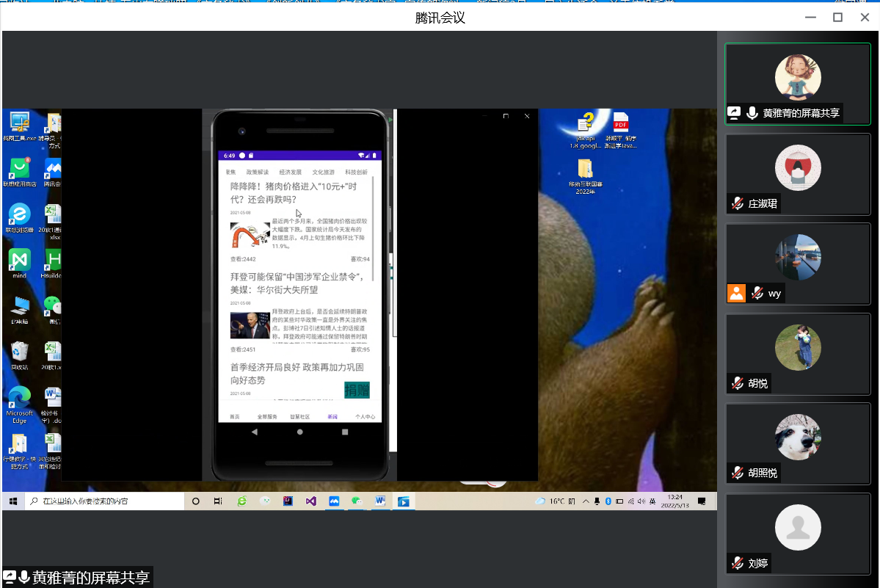Click the Biden news article thumbnail

250,325
